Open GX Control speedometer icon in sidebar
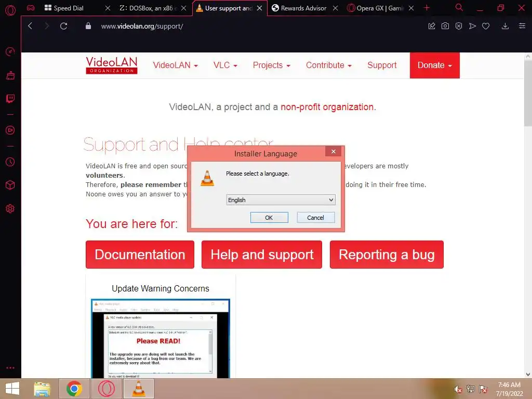 (10, 51)
